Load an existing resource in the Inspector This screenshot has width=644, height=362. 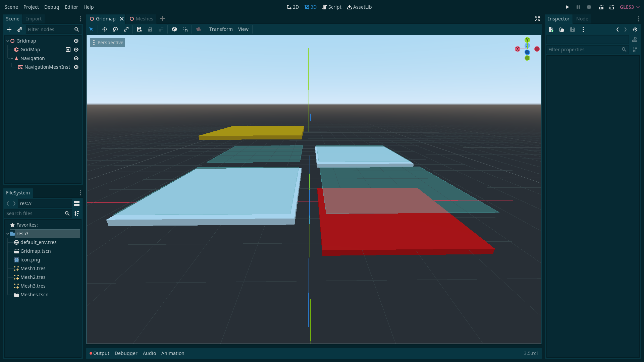click(x=562, y=29)
